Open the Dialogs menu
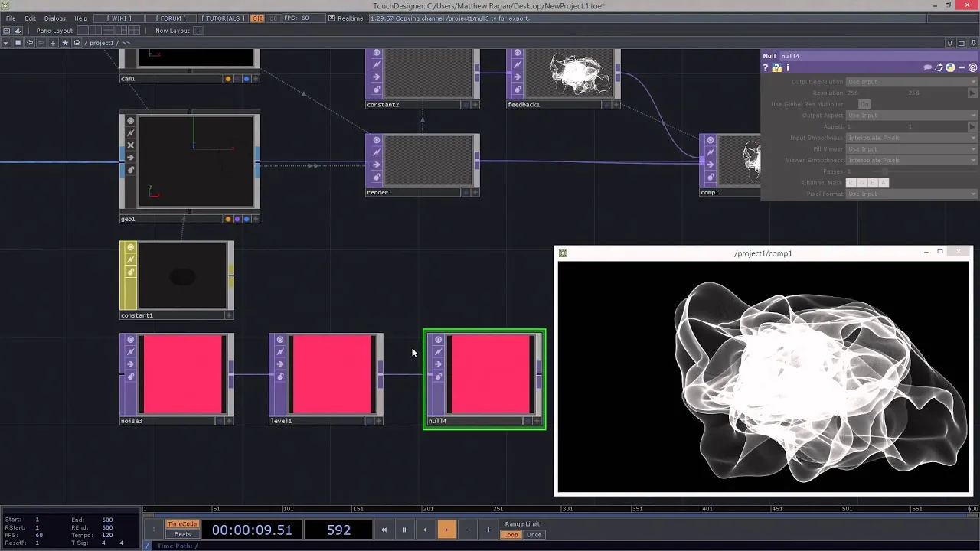 pos(54,18)
